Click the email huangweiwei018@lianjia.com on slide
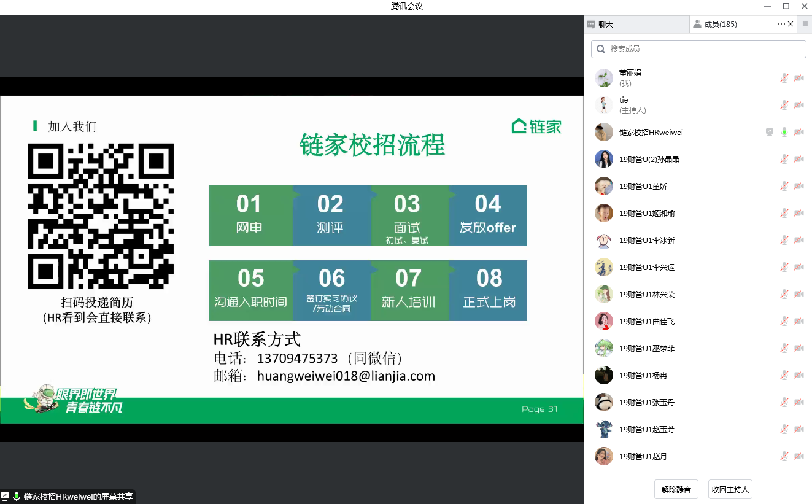Viewport: 812px width, 504px height. pyautogui.click(x=346, y=376)
